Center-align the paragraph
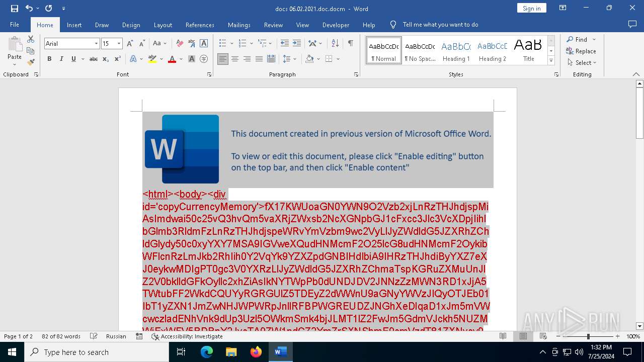 point(235,59)
